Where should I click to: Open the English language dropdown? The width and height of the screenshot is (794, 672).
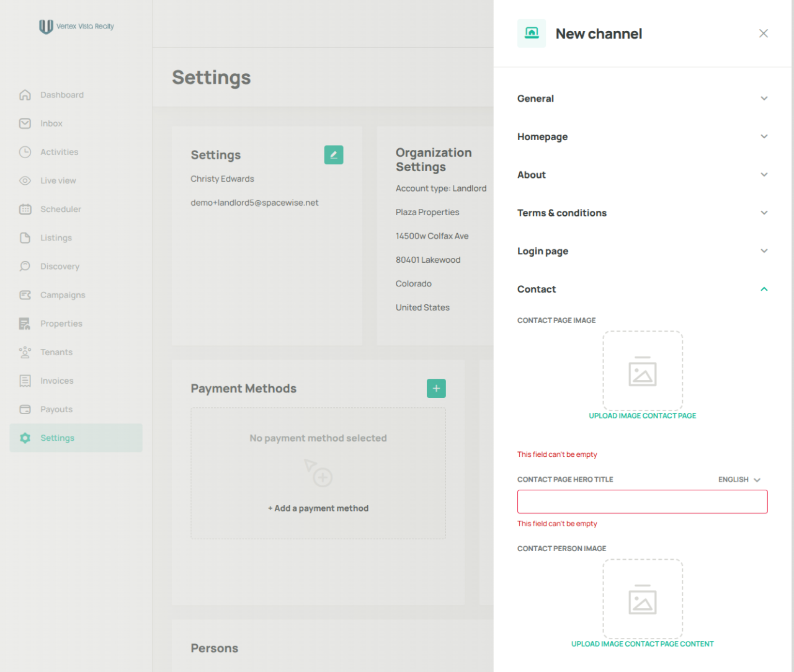pos(739,479)
